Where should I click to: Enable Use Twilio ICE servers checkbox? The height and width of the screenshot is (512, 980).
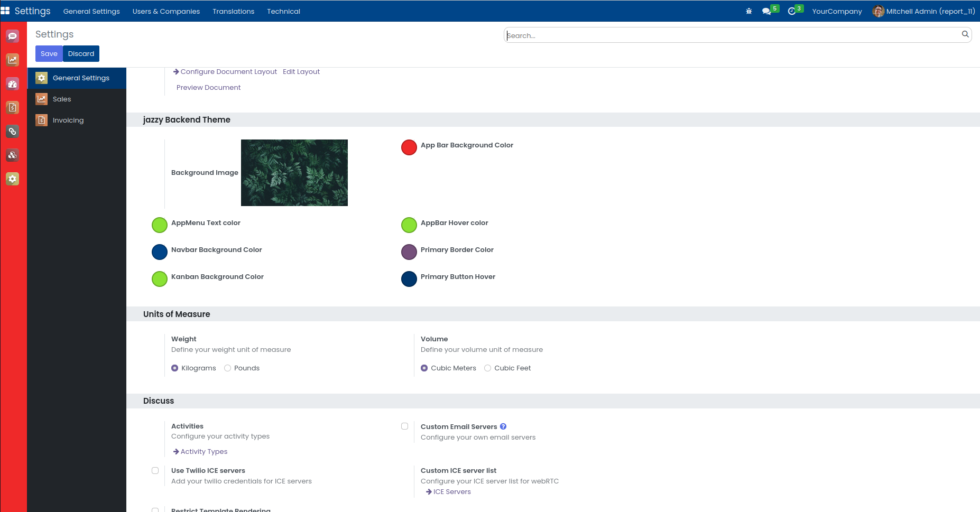pos(155,471)
